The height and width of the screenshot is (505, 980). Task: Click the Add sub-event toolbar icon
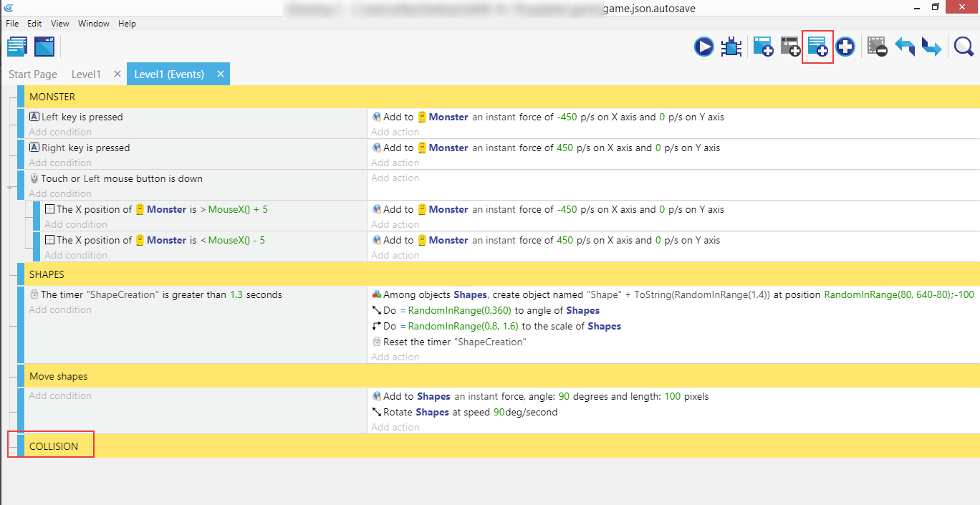[x=789, y=47]
